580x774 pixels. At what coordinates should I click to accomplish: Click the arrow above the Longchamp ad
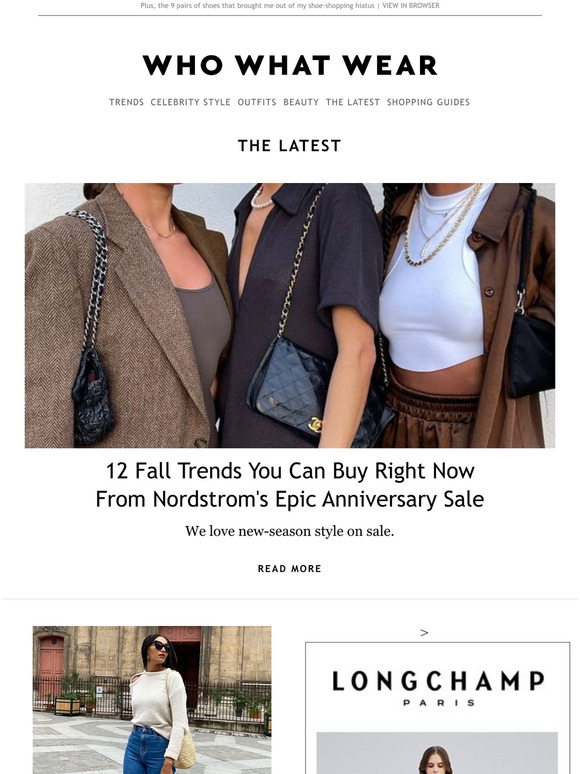[424, 633]
